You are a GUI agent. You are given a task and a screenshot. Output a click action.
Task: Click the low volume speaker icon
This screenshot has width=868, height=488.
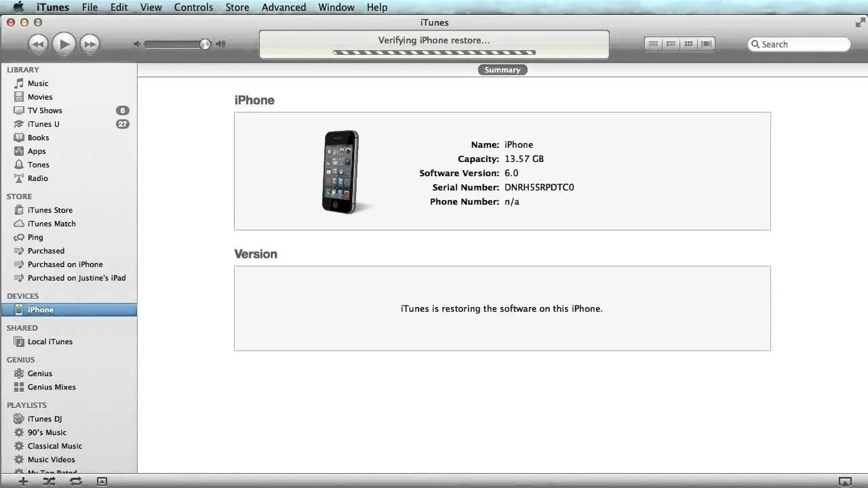(x=137, y=44)
